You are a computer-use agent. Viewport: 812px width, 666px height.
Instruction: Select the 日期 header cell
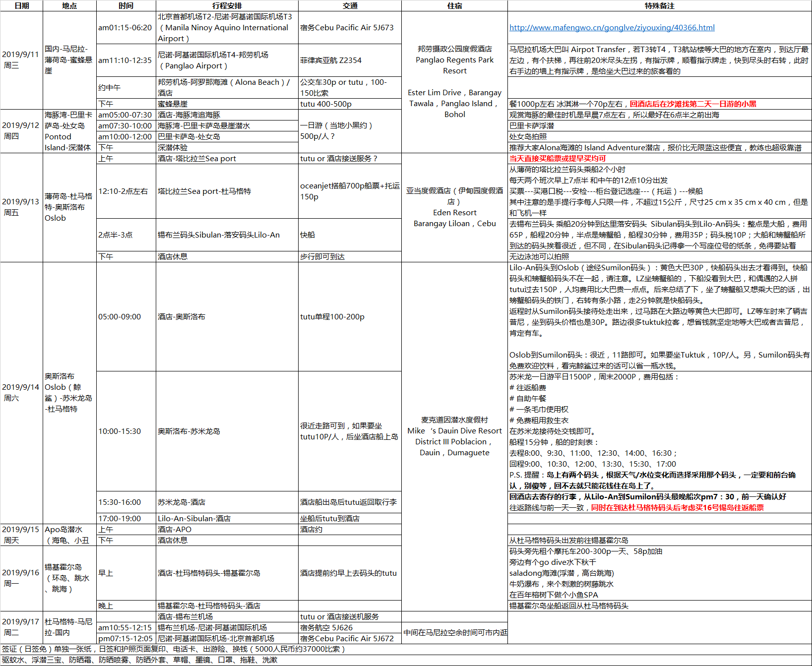[x=22, y=6]
